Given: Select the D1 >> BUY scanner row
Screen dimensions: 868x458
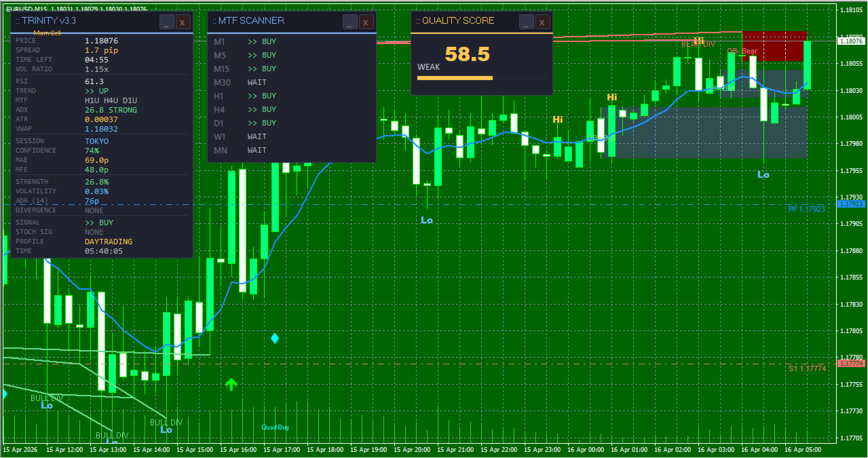Looking at the screenshot, I should [x=292, y=123].
